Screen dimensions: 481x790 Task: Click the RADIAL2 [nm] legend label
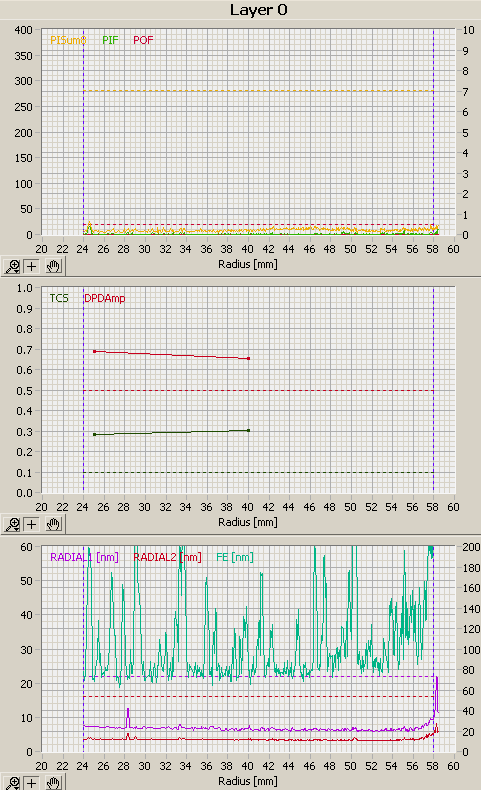pyautogui.click(x=167, y=557)
